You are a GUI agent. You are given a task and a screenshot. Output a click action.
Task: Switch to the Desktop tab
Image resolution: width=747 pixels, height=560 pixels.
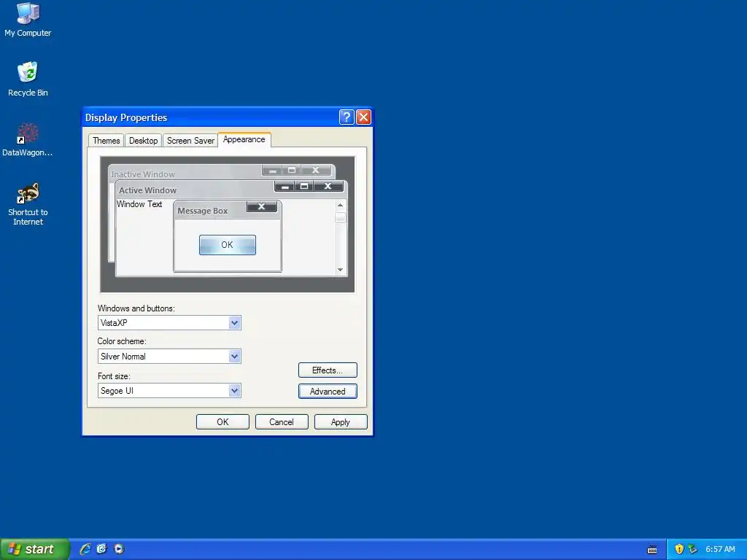click(144, 141)
